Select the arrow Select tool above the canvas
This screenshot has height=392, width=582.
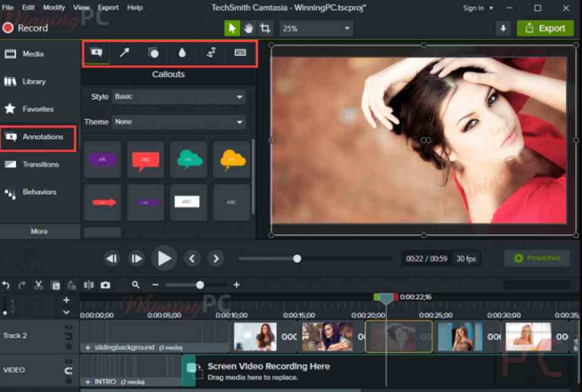click(x=232, y=28)
